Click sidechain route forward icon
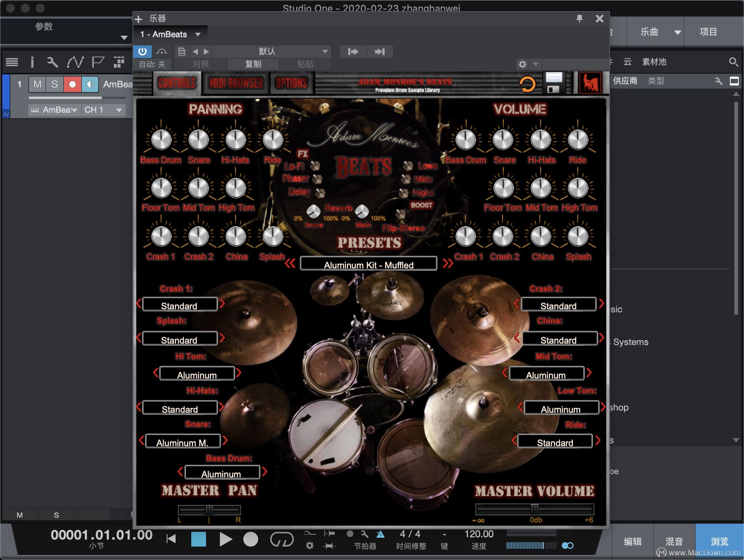The image size is (744, 560). click(x=353, y=52)
